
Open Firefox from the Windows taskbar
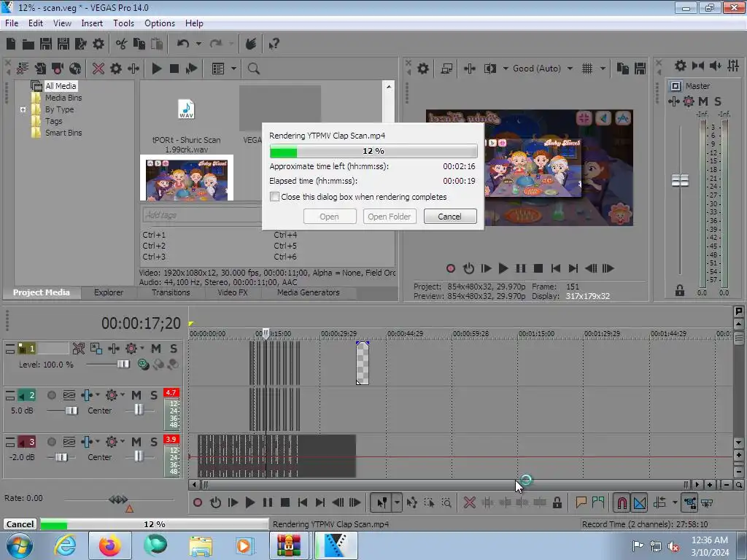110,545
